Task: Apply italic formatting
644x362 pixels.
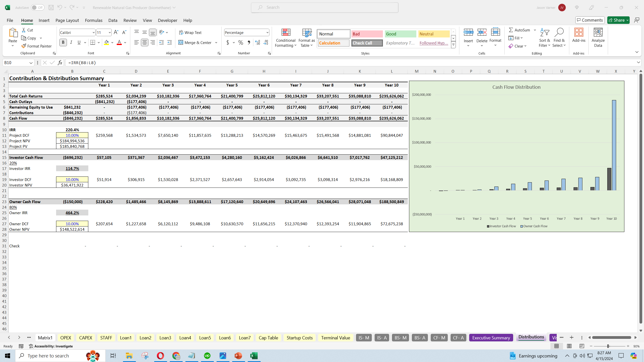Action: (71, 42)
